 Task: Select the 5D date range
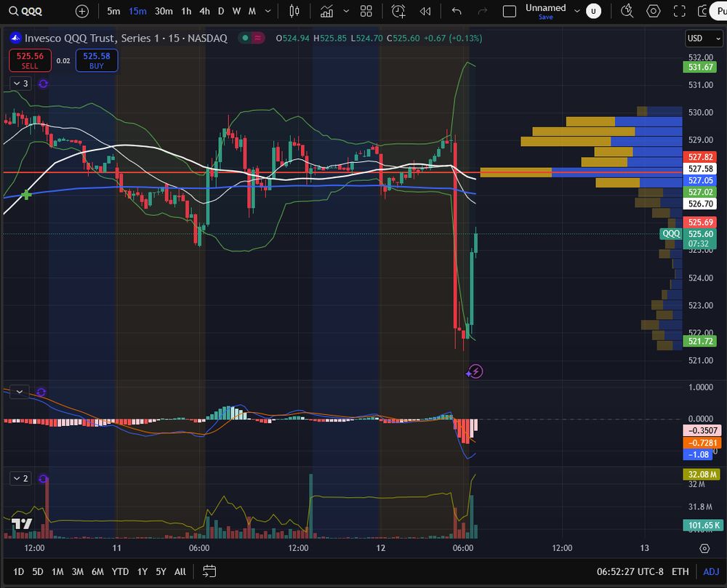pyautogui.click(x=38, y=572)
